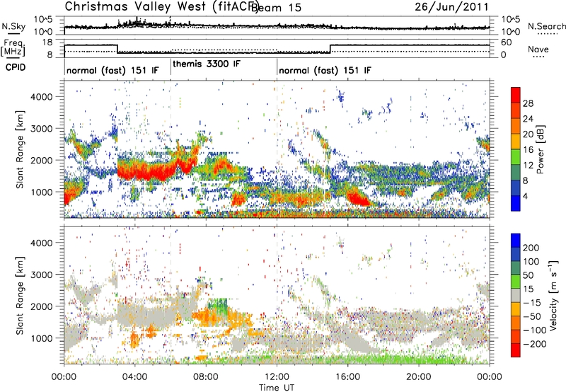566x392 pixels.
Task: Click the power panel 'Slant Range [km]' axis title
Action: (x=20, y=149)
